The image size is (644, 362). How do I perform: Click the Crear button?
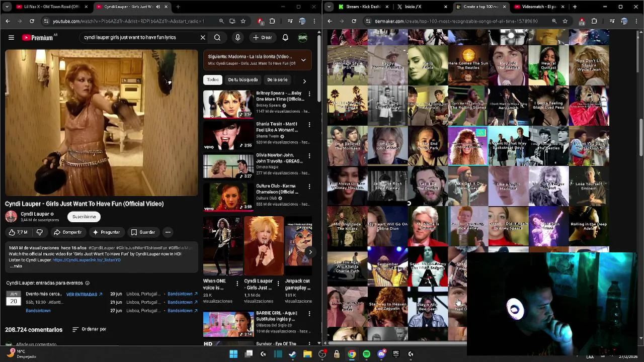coord(263,38)
